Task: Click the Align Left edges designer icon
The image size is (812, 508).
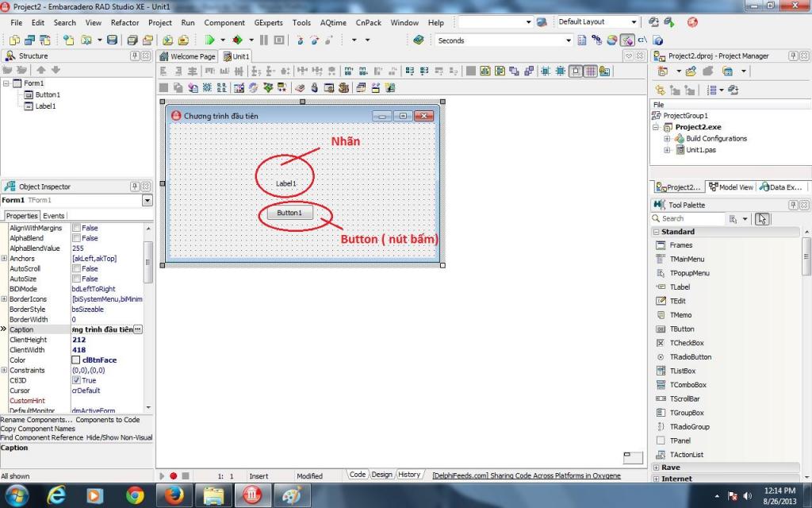Action: coord(163,71)
